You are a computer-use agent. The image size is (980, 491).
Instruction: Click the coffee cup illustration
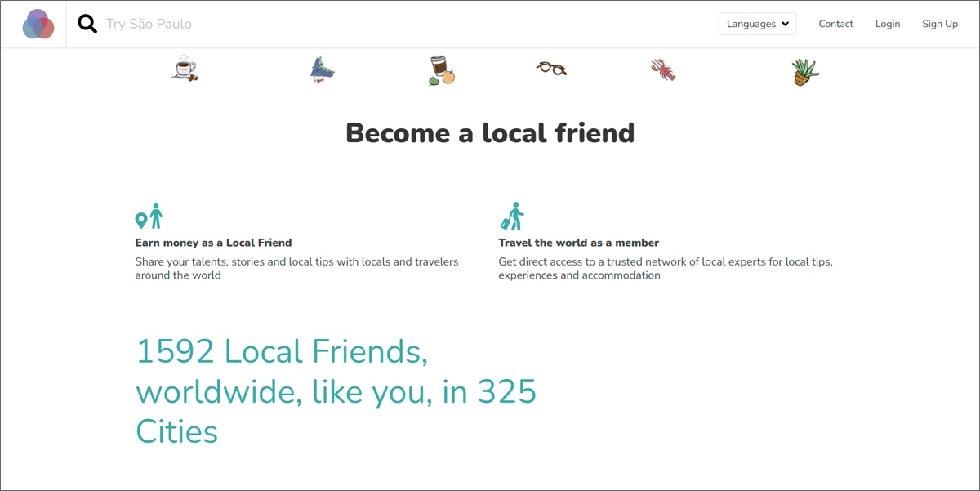click(x=185, y=69)
